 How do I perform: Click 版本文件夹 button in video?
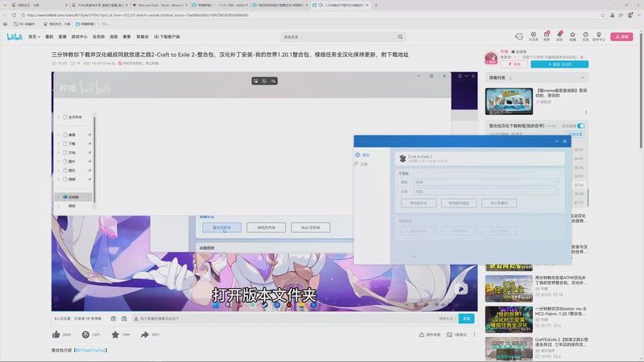click(x=222, y=228)
